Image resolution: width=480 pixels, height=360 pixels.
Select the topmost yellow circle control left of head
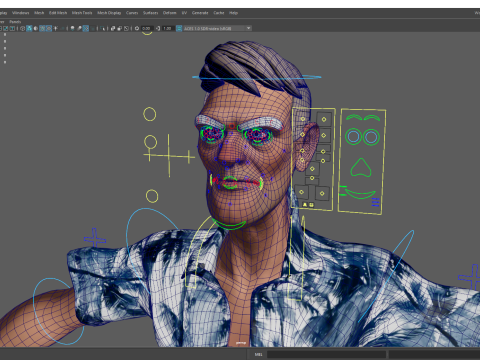150,114
